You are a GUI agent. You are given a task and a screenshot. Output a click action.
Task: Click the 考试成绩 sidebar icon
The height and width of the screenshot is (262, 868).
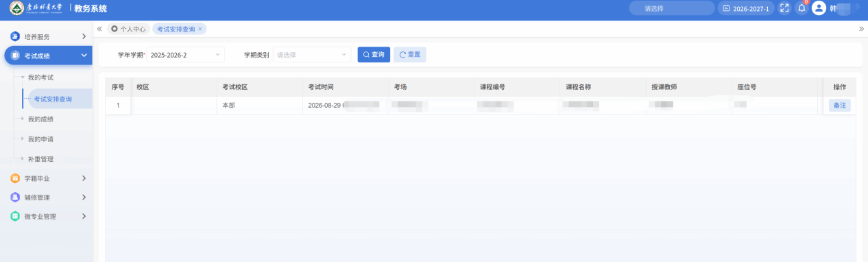pos(15,56)
